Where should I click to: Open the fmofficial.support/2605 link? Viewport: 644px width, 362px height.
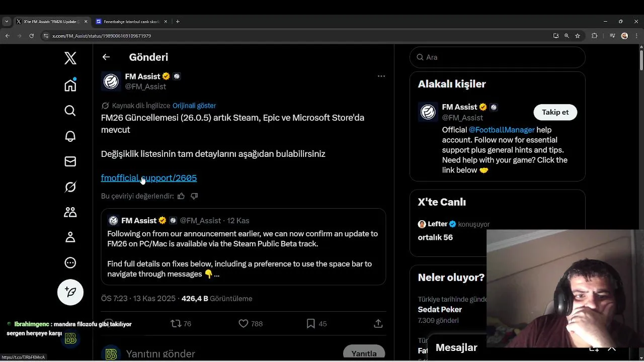(x=149, y=178)
